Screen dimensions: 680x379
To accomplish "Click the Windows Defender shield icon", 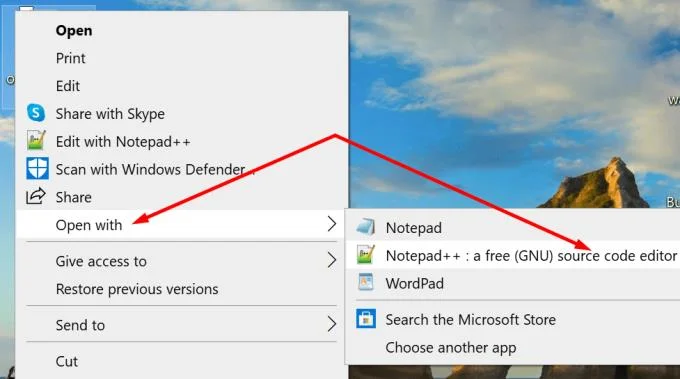I will pyautogui.click(x=37, y=169).
